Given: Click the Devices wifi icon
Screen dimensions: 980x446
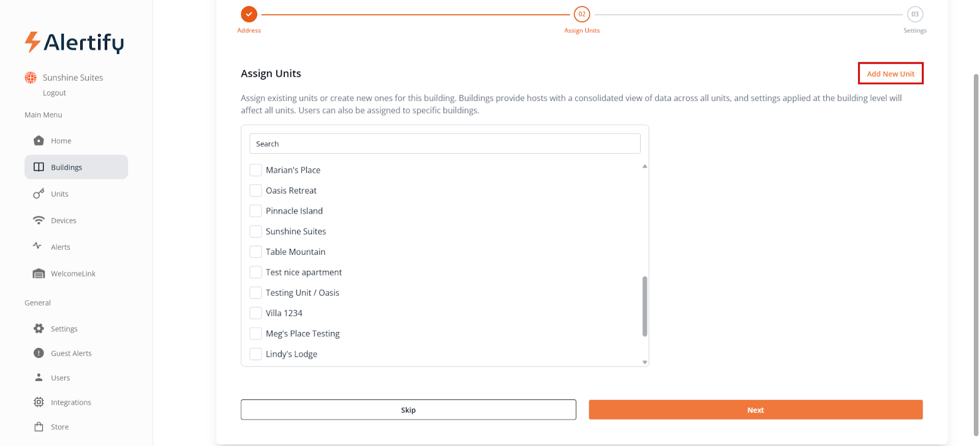Looking at the screenshot, I should pos(39,220).
